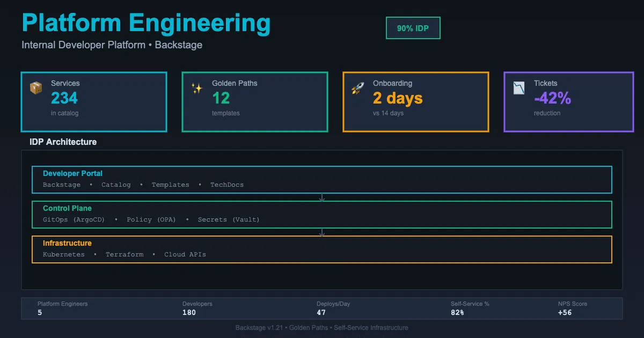Viewport: 644px width, 338px height.
Task: Open the Developer Portal layer box
Action: tap(322, 180)
